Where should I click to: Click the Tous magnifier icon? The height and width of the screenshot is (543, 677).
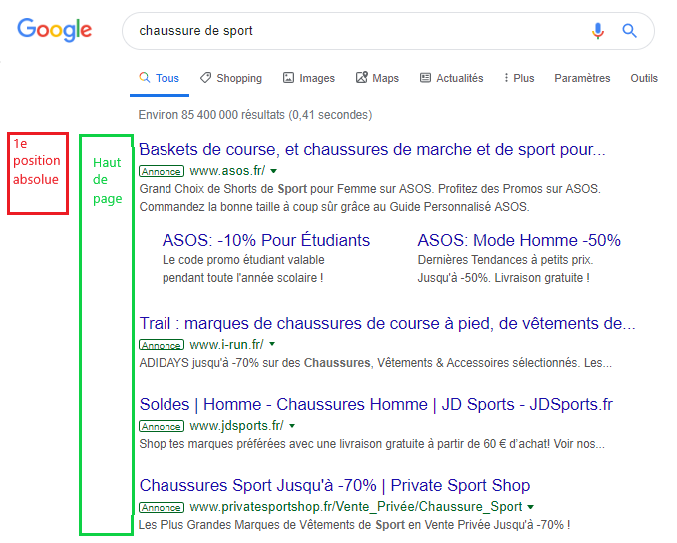[145, 78]
